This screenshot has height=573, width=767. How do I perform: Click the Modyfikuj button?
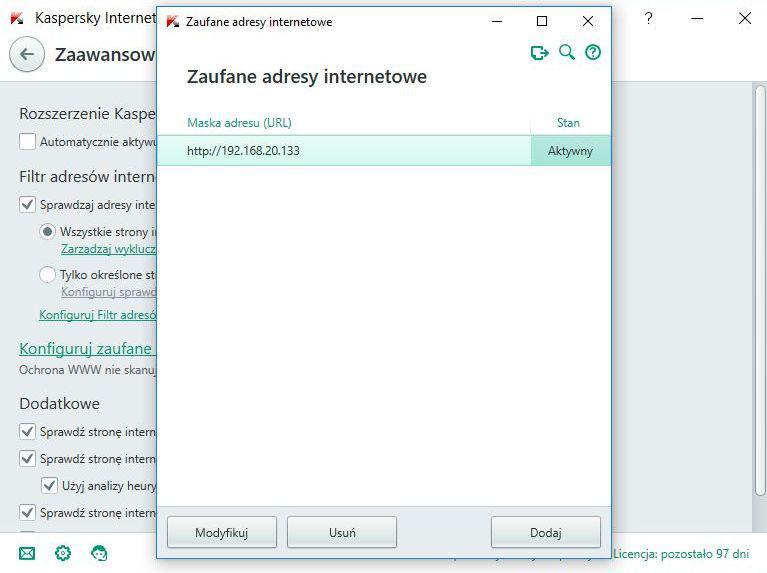point(222,532)
